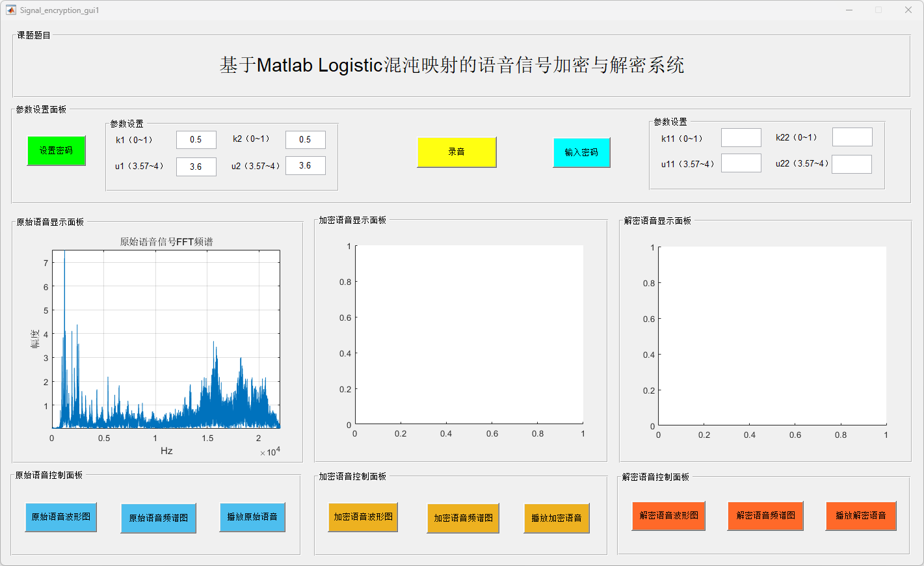Play encrypted audio via 播放加密语音
This screenshot has height=566, width=924.
557,519
